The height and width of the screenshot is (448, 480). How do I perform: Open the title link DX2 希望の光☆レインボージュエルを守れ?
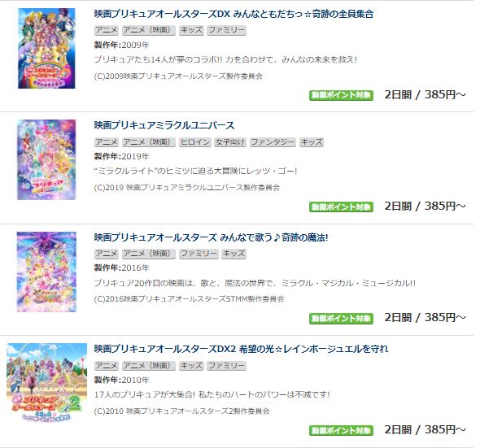pos(241,349)
